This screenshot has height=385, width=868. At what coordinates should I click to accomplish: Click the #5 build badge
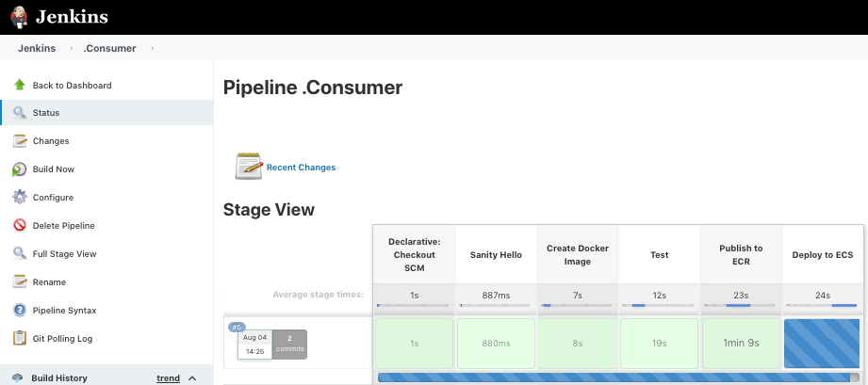(x=237, y=327)
